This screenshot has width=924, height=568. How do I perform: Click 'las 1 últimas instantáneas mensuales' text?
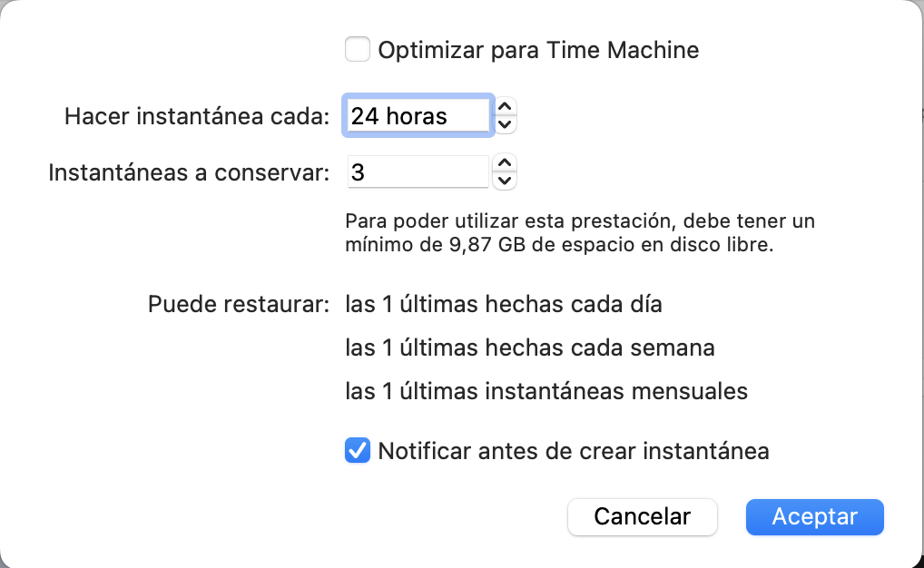coord(546,391)
